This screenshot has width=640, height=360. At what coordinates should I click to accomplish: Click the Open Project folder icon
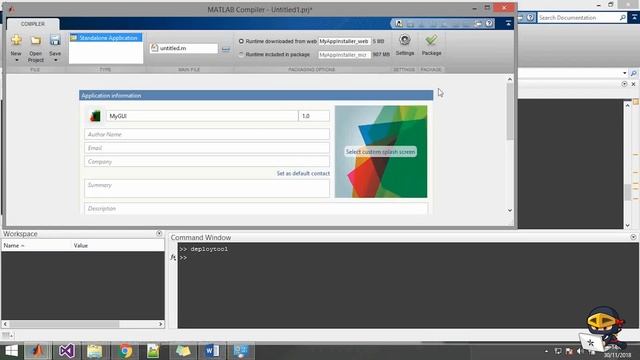[x=36, y=40]
